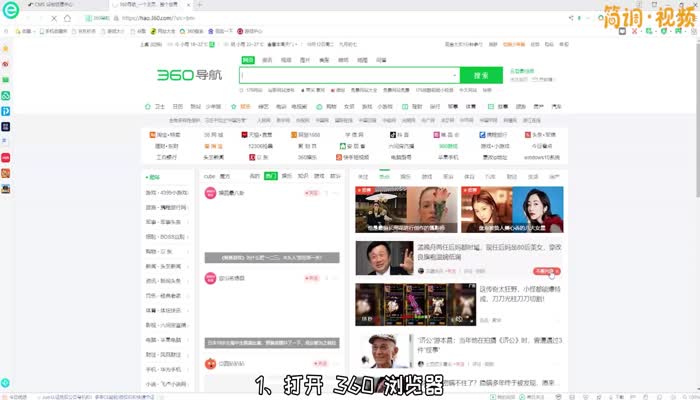Image resolution: width=700 pixels, height=400 pixels.
Task: Open a new browser tab
Action: [200, 4]
